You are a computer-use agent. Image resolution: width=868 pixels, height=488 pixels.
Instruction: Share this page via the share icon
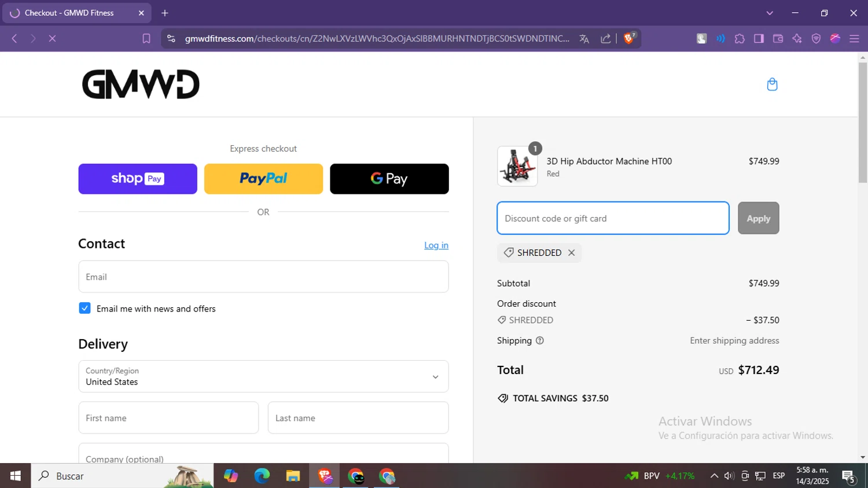point(606,39)
